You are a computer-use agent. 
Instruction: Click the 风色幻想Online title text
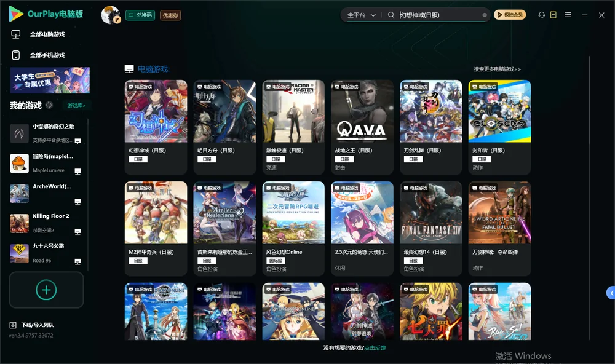point(284,252)
